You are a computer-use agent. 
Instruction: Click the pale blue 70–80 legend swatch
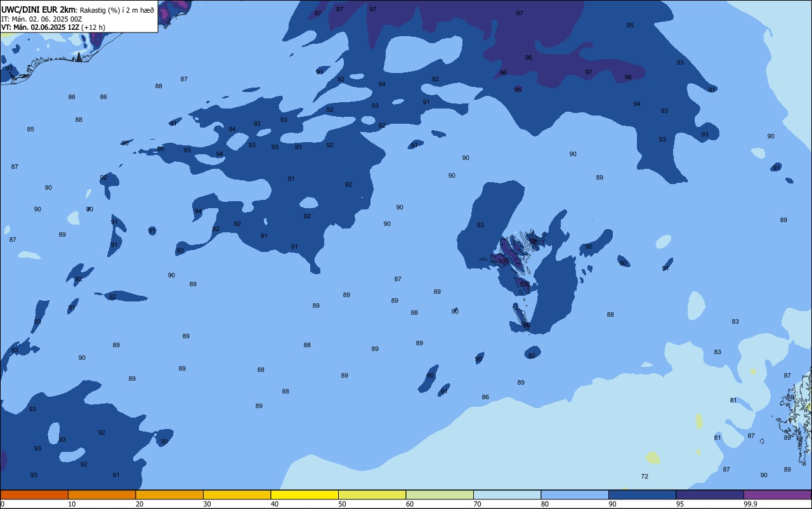pyautogui.click(x=507, y=494)
